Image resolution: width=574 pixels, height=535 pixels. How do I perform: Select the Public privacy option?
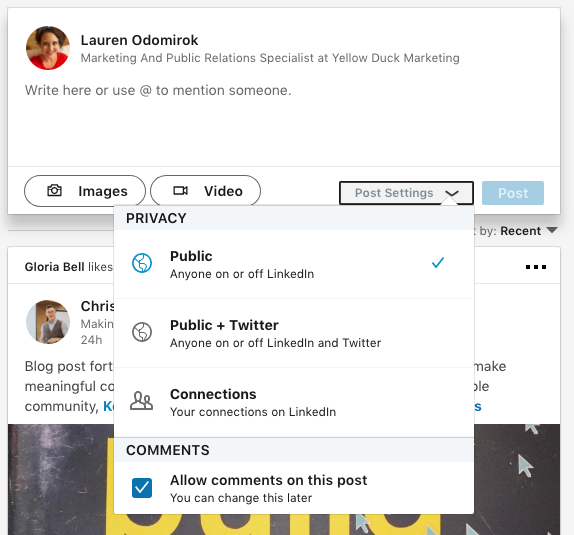294,264
